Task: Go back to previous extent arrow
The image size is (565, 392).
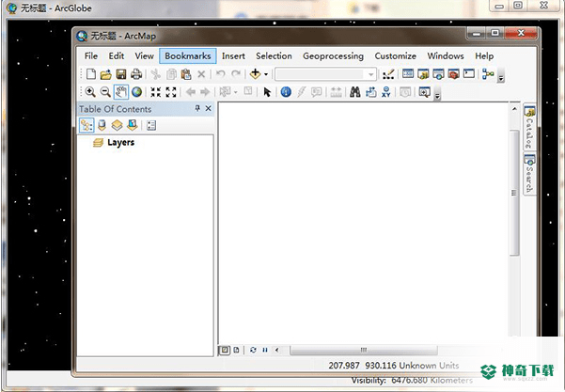Action: 190,92
